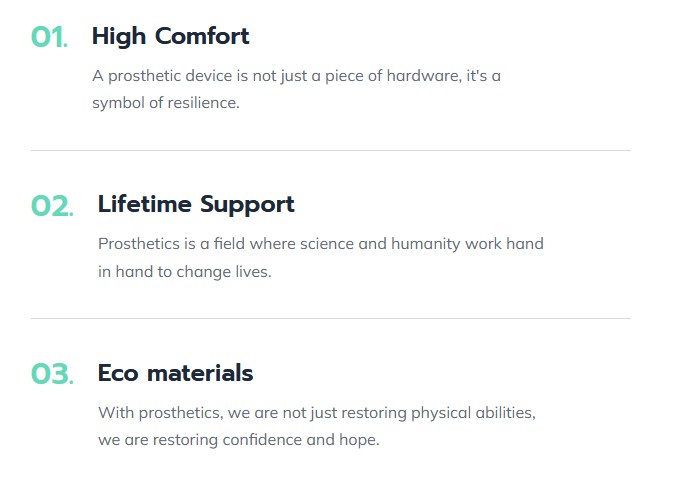Click the green 03. number
The image size is (674, 485).
[52, 374]
